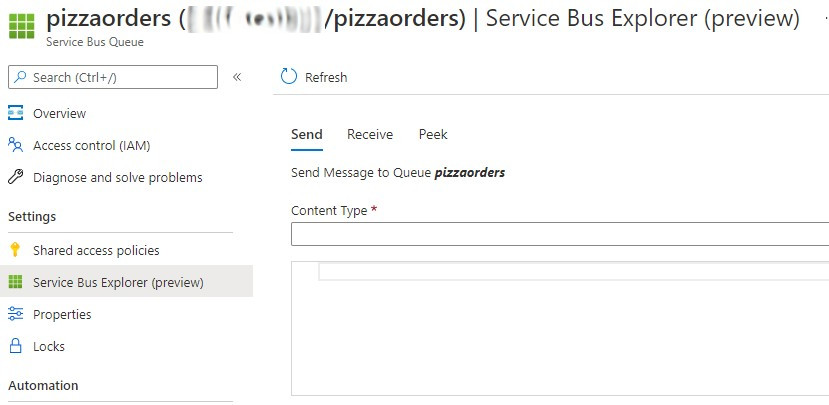Click the Locks padlock icon
This screenshot has height=405, width=829.
click(x=16, y=346)
